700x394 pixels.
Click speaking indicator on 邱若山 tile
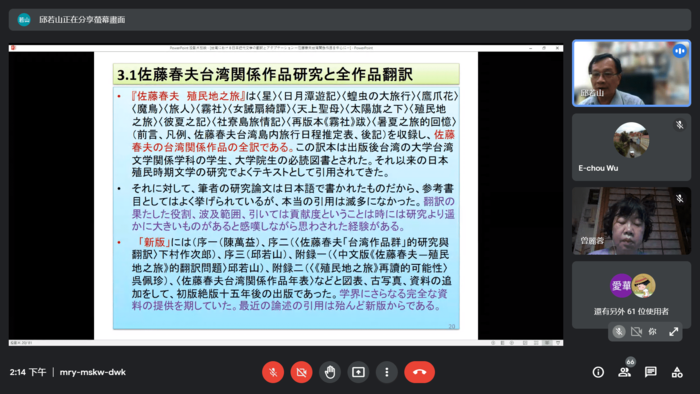pos(679,51)
